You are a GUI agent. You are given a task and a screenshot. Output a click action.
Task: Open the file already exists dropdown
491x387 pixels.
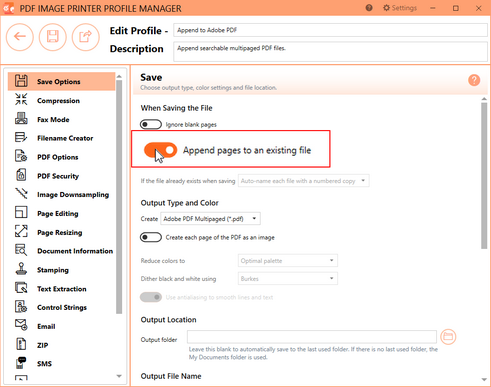click(x=304, y=181)
